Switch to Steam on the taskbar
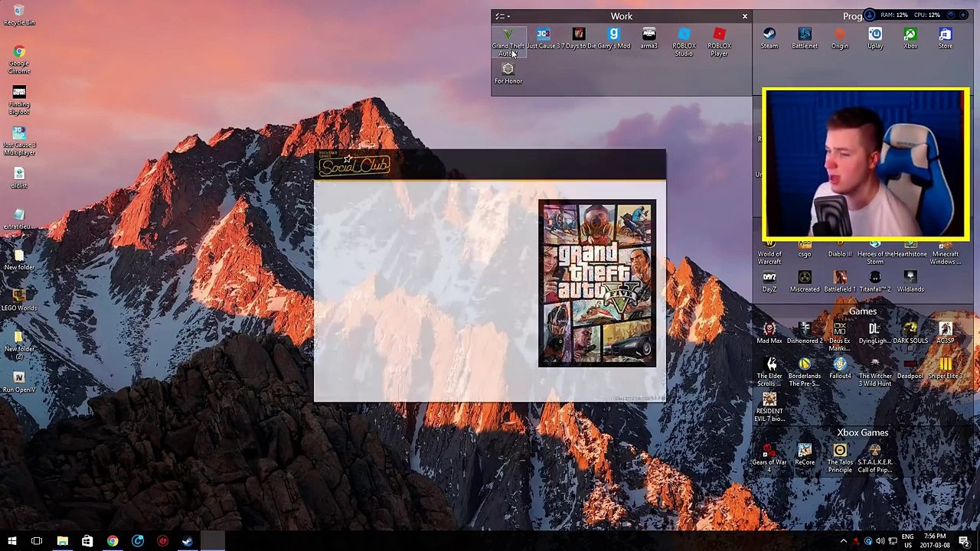This screenshot has height=551, width=980. pyautogui.click(x=188, y=542)
